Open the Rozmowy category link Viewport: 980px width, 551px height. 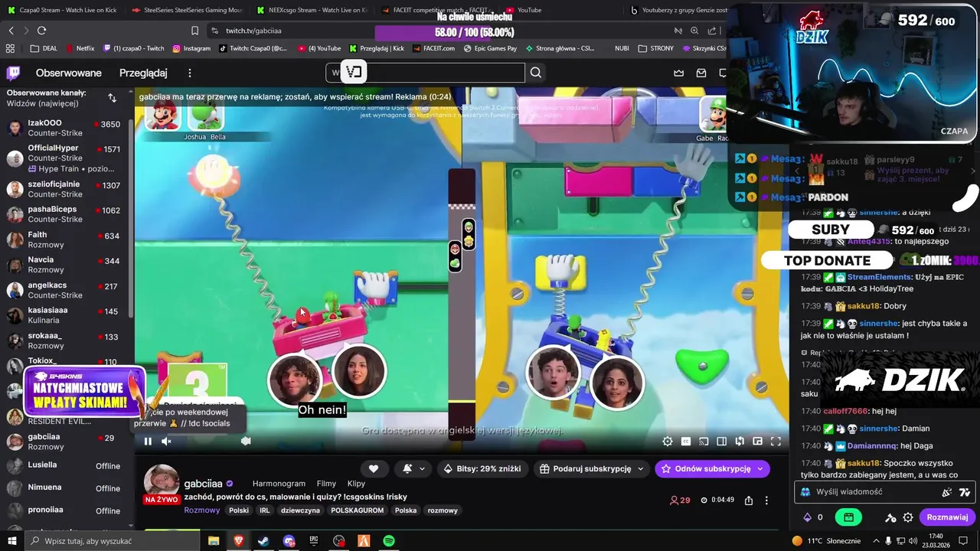(202, 510)
